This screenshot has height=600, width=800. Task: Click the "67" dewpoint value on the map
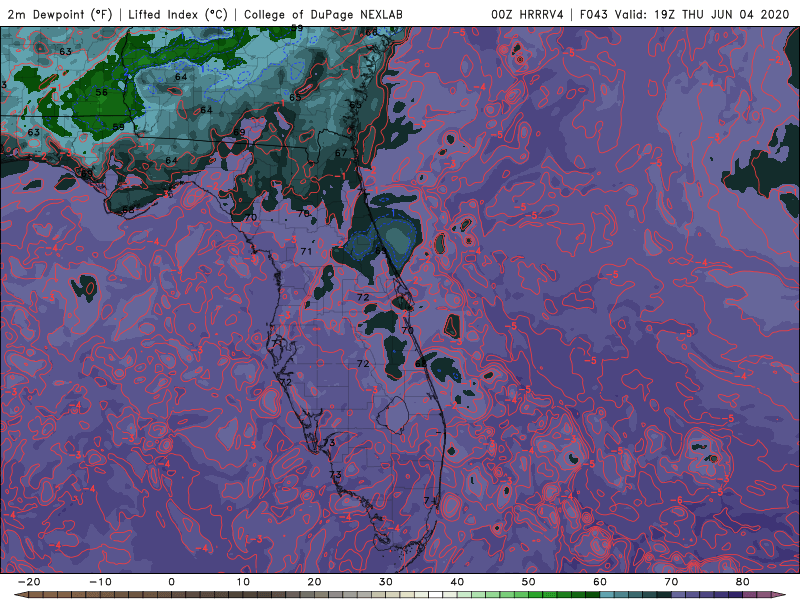pos(341,153)
